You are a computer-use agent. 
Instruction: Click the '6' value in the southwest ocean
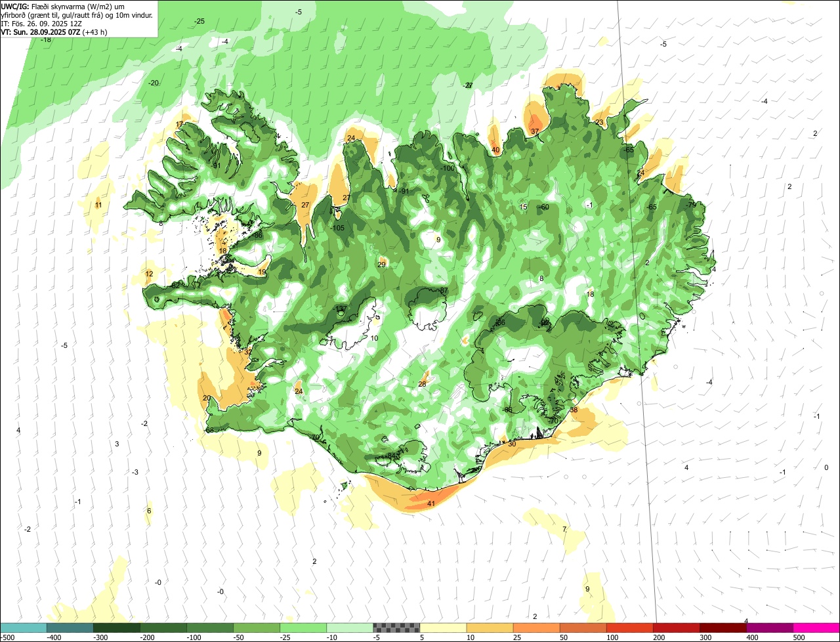point(149,511)
